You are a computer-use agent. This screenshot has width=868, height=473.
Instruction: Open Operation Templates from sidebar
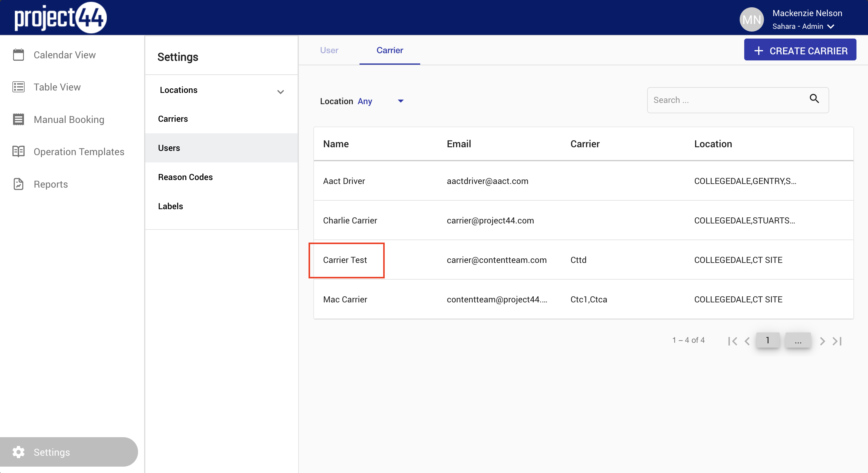(79, 152)
